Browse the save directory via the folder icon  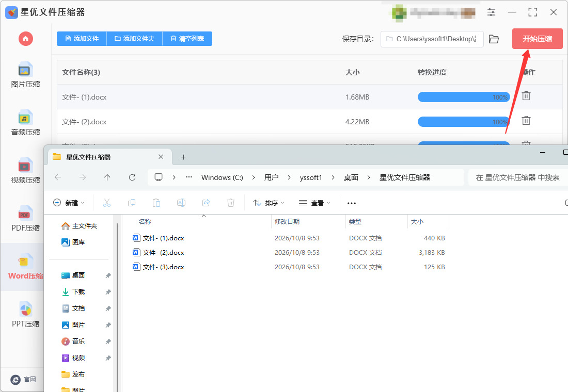pos(494,39)
